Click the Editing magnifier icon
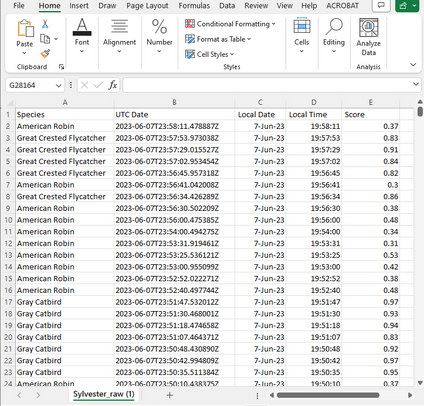Screen dimensions: 424x406 pos(334,27)
